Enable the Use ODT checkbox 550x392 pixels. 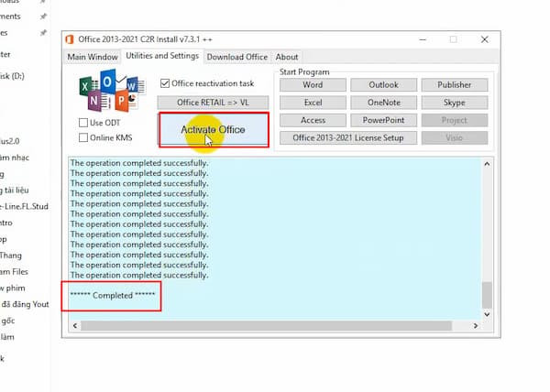click(83, 123)
